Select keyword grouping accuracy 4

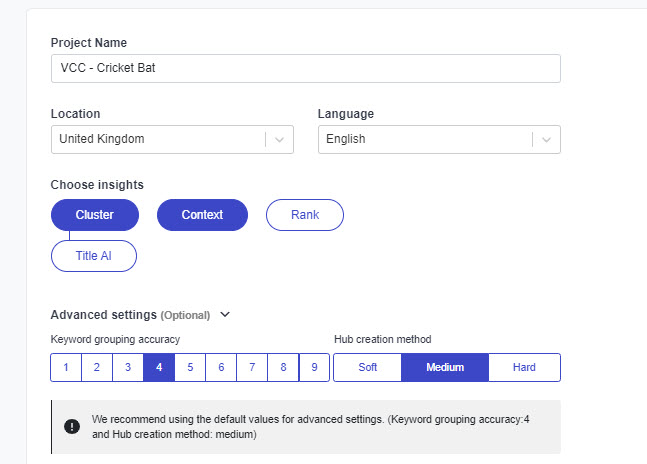(159, 368)
